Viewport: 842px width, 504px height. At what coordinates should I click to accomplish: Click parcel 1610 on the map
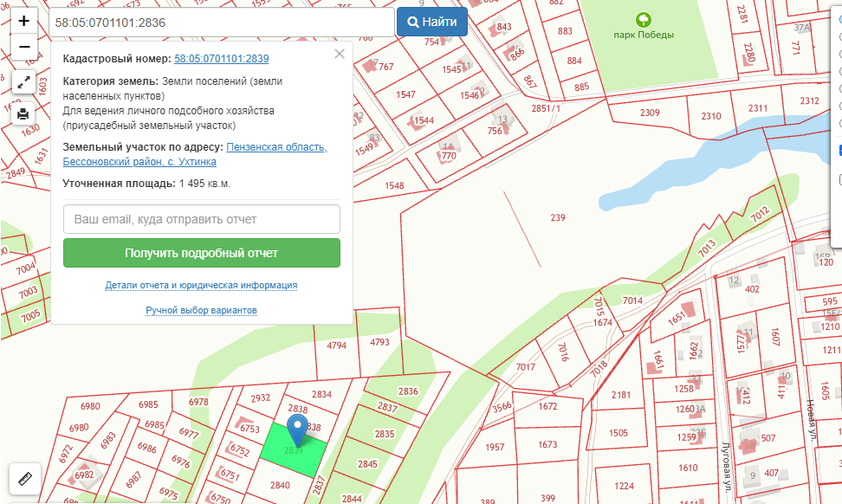click(x=688, y=468)
